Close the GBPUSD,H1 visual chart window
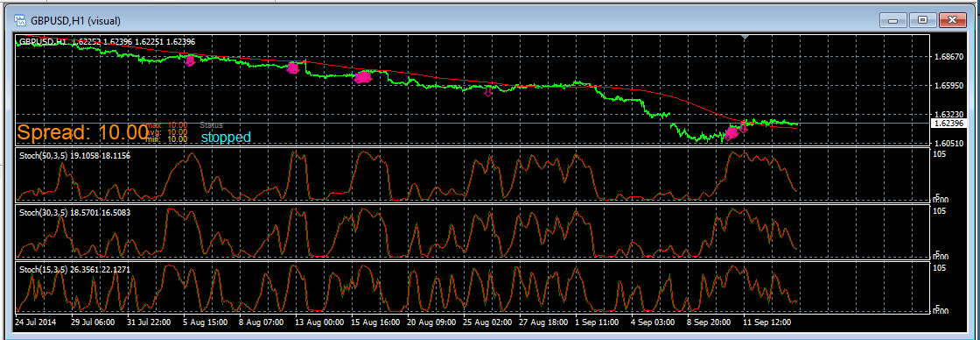The height and width of the screenshot is (340, 980). click(x=952, y=21)
